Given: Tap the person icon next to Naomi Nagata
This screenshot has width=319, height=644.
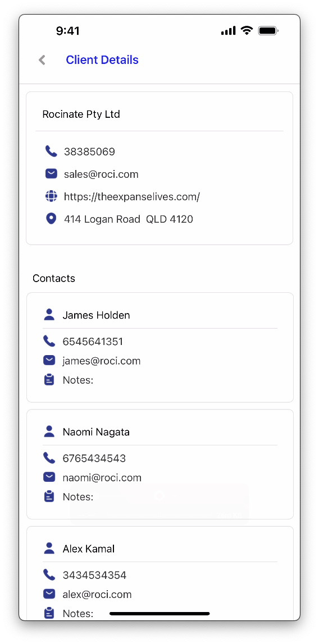Looking at the screenshot, I should point(49,431).
